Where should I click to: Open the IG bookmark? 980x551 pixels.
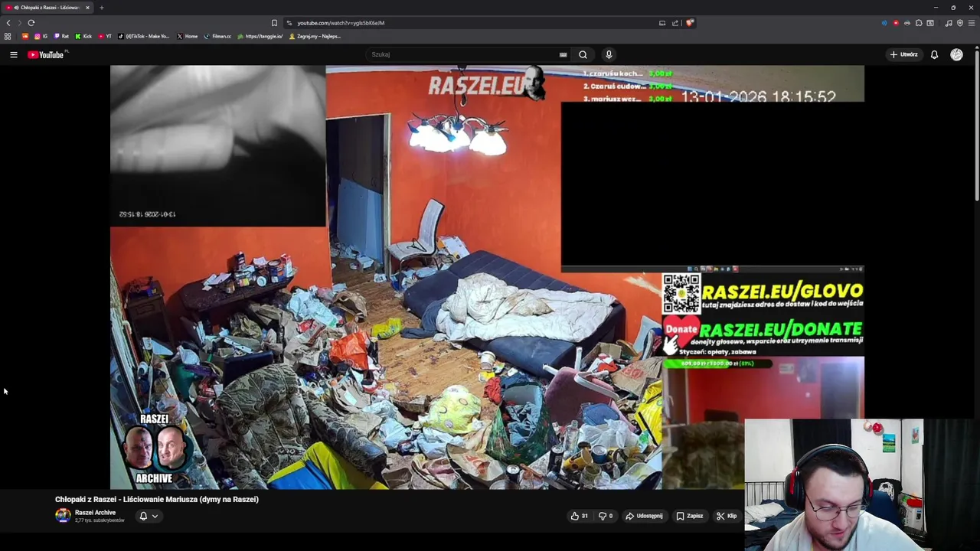pos(41,36)
